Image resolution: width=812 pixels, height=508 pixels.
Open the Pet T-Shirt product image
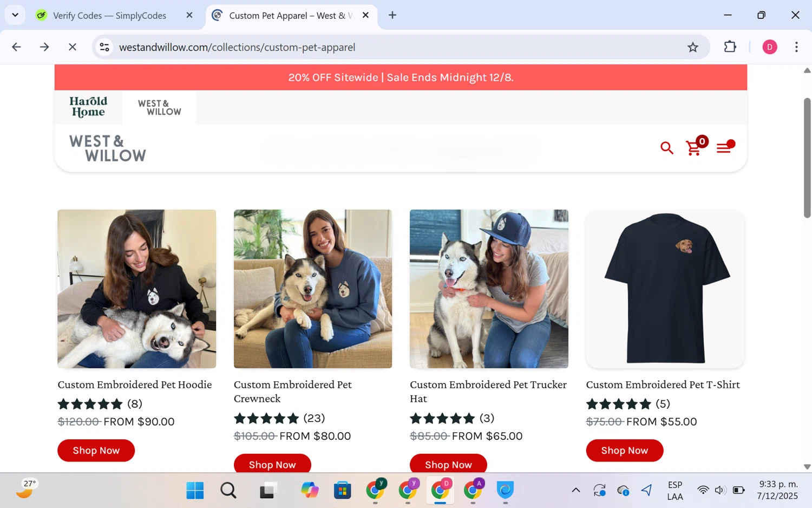tap(665, 289)
